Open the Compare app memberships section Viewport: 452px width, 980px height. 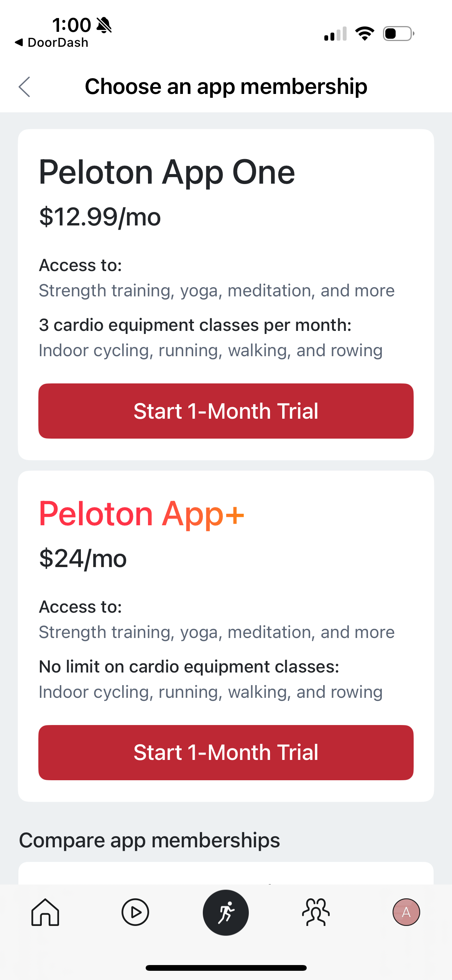pos(150,839)
